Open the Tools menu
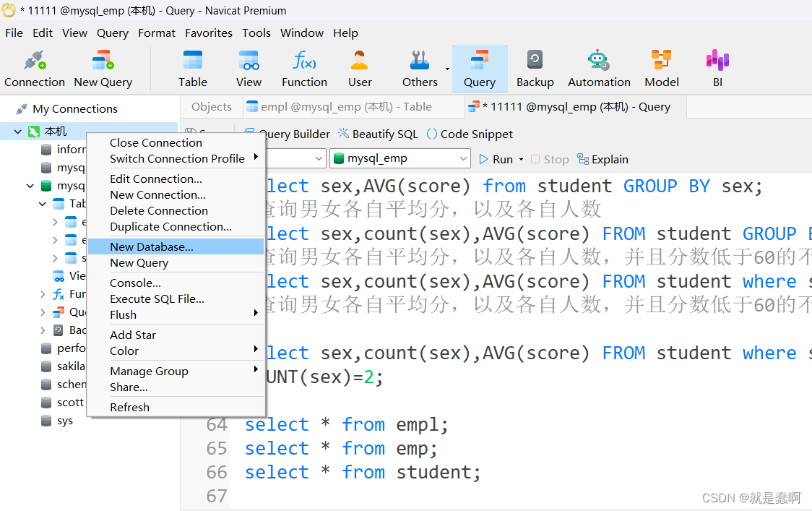The image size is (812, 511). tap(256, 33)
